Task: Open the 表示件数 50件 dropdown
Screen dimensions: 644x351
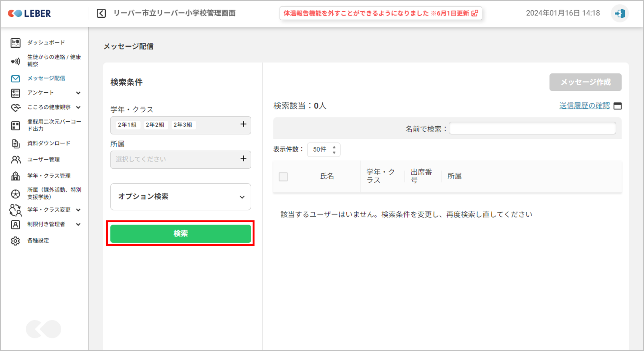Action: point(323,150)
